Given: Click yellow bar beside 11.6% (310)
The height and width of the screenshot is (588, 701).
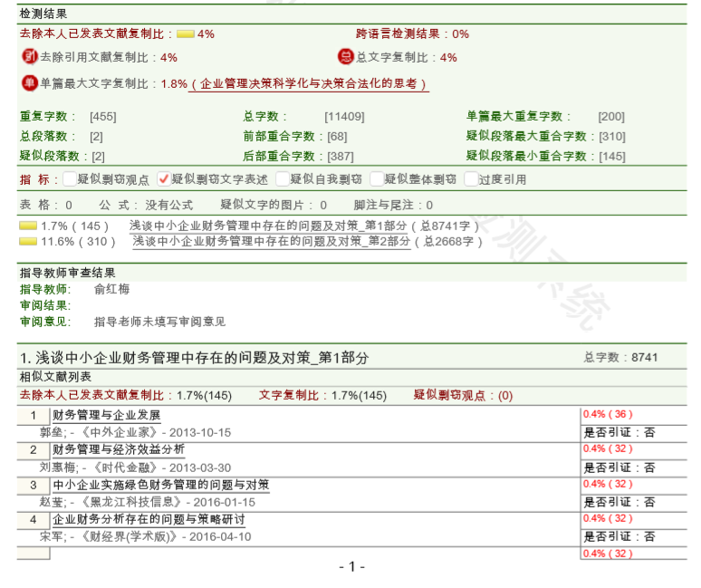Looking at the screenshot, I should click(x=28, y=242).
